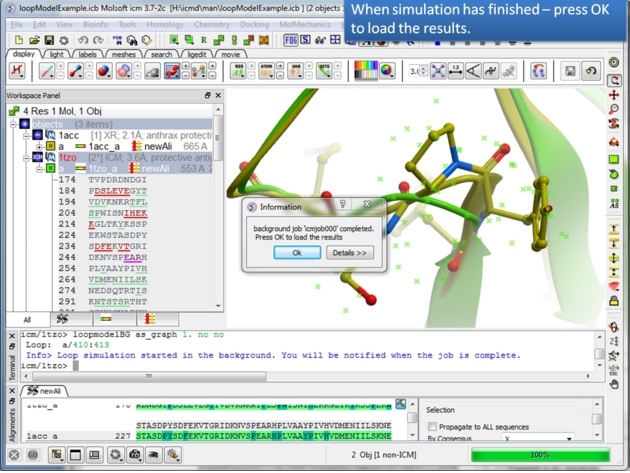Enable Propagate to ALL sequences checkbox

431,426
